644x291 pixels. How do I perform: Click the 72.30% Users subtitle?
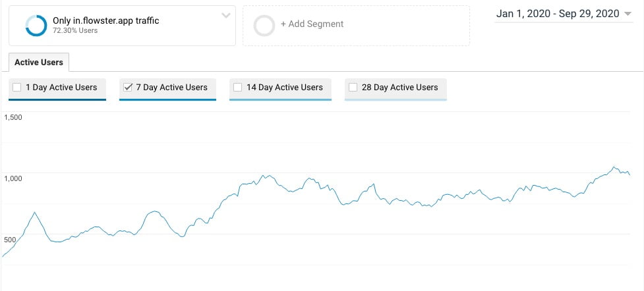point(75,30)
